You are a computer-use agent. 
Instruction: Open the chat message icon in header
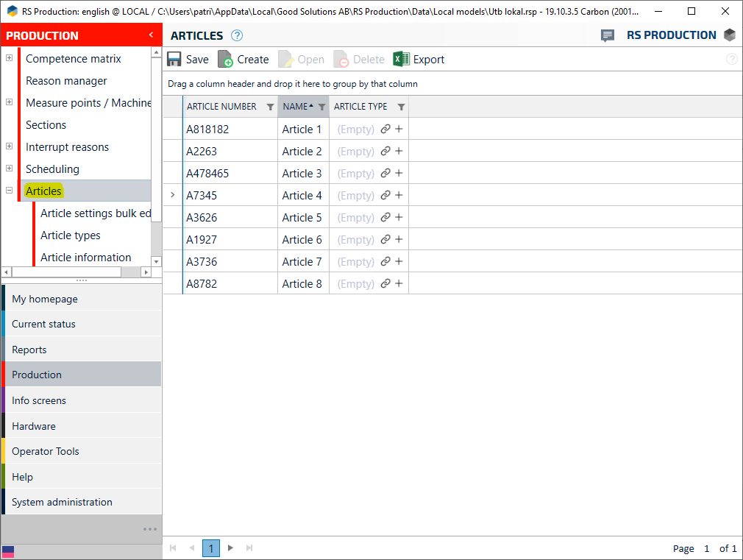pyautogui.click(x=608, y=35)
